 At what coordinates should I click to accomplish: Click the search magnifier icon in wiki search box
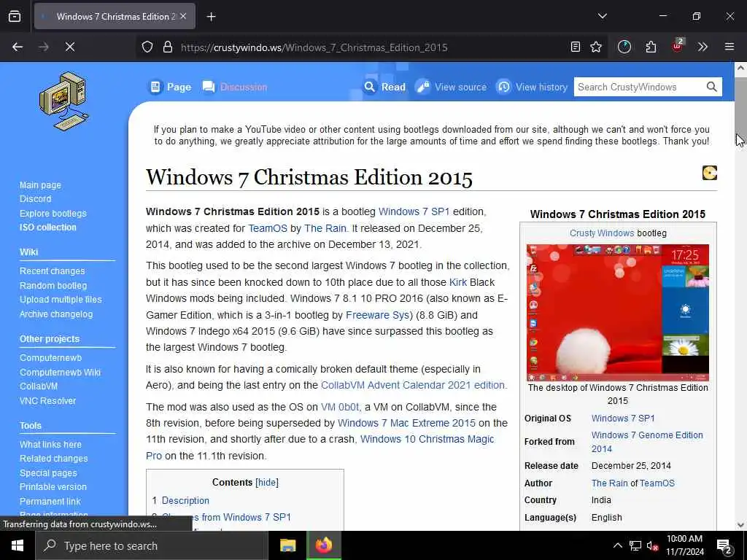point(711,87)
